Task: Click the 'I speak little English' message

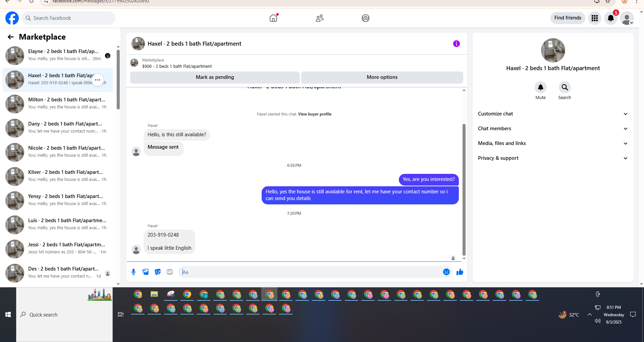Action: click(169, 248)
